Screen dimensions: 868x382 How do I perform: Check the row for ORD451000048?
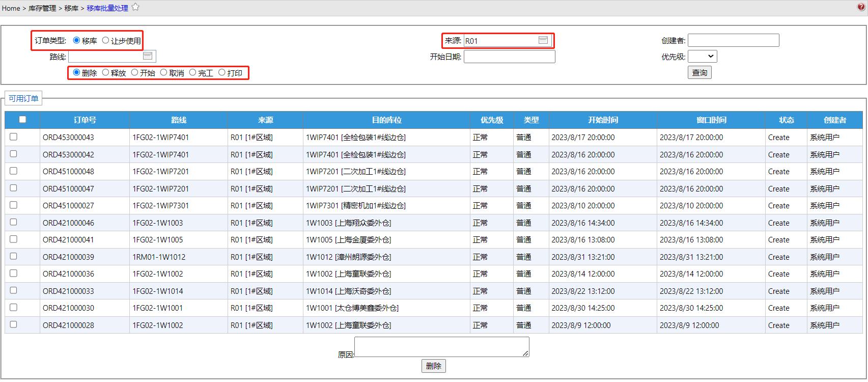click(14, 171)
